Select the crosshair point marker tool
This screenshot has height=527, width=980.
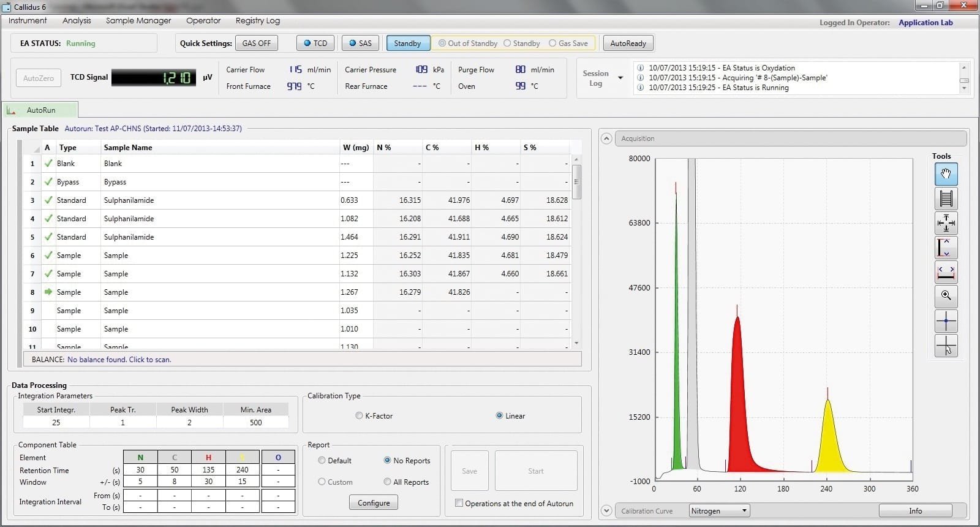(946, 320)
